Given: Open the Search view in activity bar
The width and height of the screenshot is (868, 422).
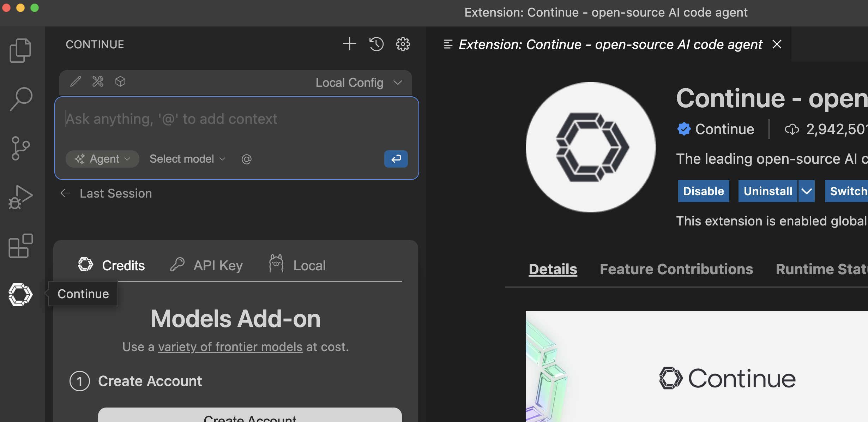Looking at the screenshot, I should click(x=21, y=99).
